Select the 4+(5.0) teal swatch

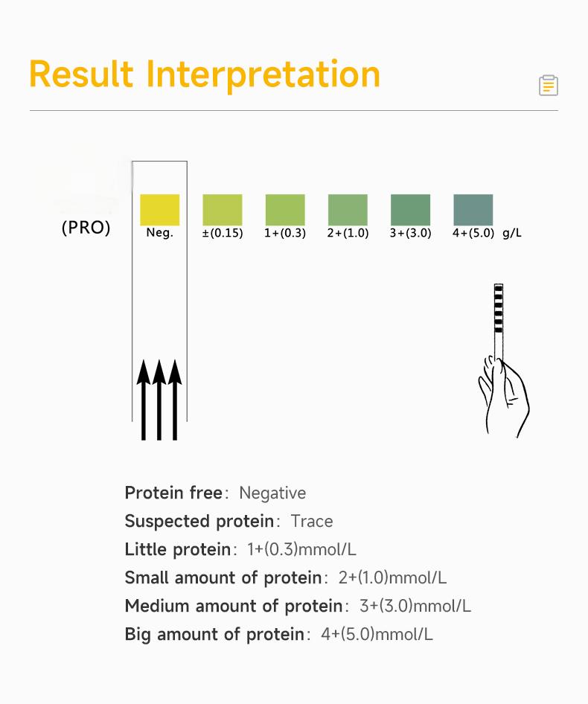473,210
